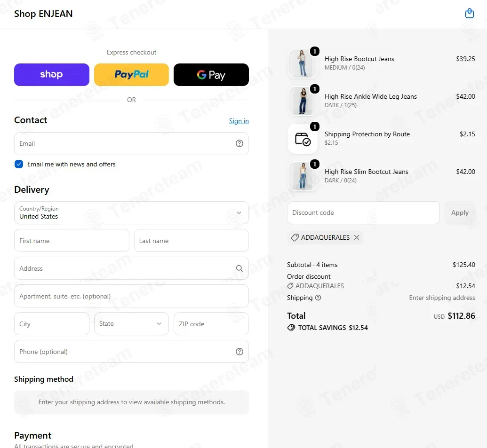Click the MEDIUM / 0(24) variant text
This screenshot has height=448, width=487.
(x=345, y=68)
